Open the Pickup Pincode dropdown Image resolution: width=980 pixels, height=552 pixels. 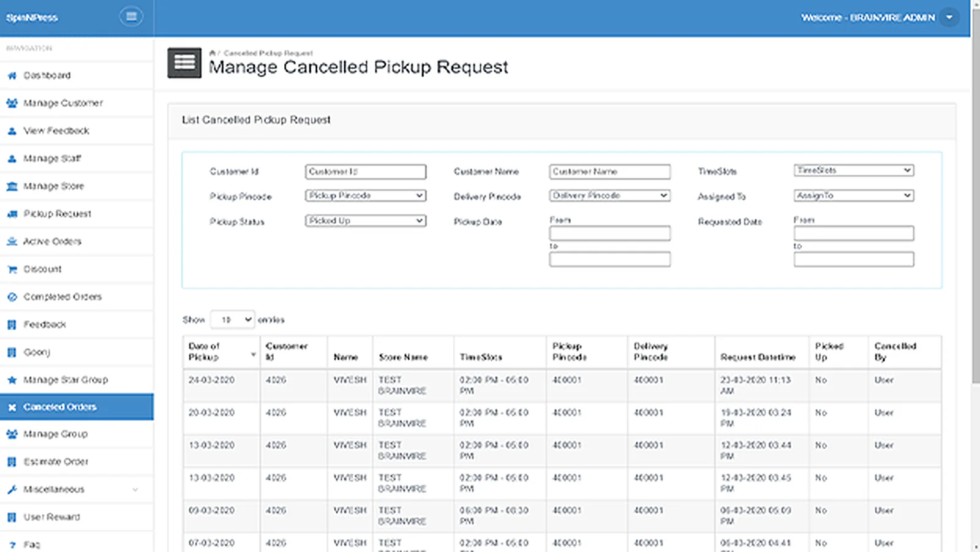(366, 195)
